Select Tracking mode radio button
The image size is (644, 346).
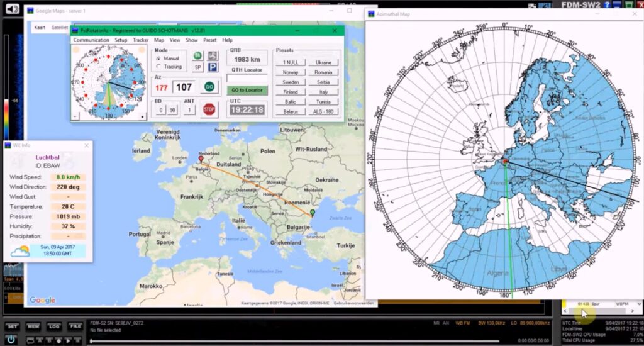click(x=158, y=67)
